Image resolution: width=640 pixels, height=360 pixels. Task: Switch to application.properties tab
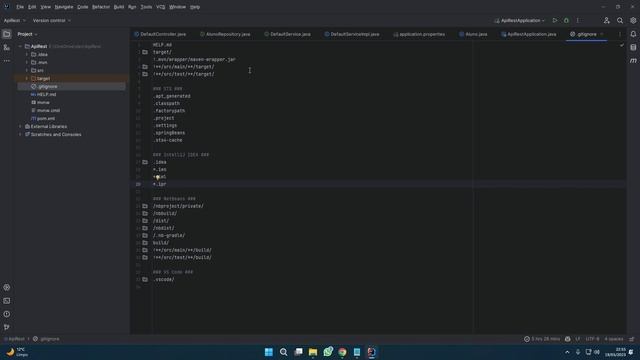(x=419, y=34)
